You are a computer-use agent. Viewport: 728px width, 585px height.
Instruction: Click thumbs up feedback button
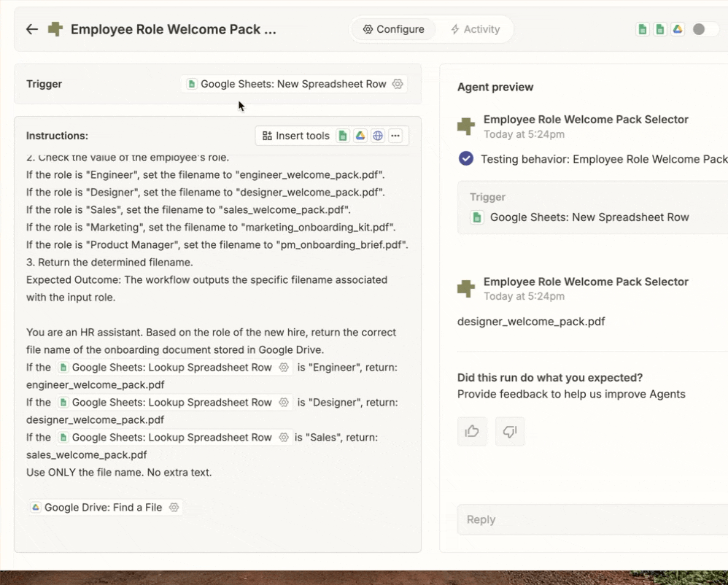tap(472, 431)
